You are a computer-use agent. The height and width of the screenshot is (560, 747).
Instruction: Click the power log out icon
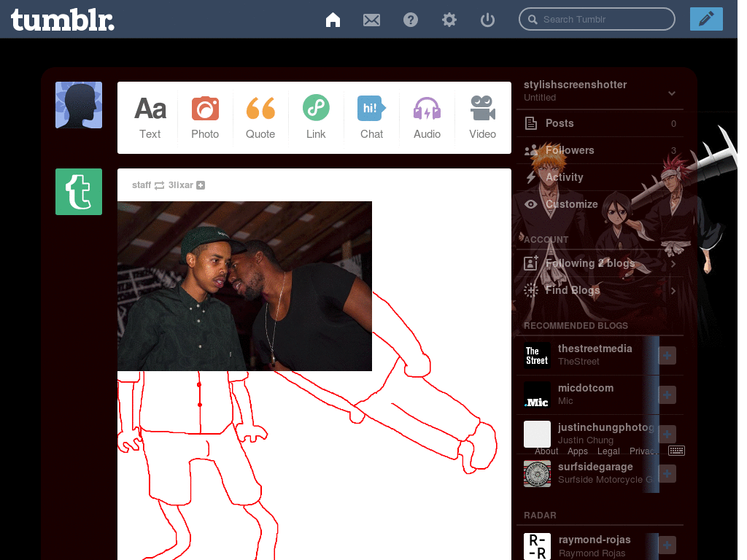[x=488, y=20]
